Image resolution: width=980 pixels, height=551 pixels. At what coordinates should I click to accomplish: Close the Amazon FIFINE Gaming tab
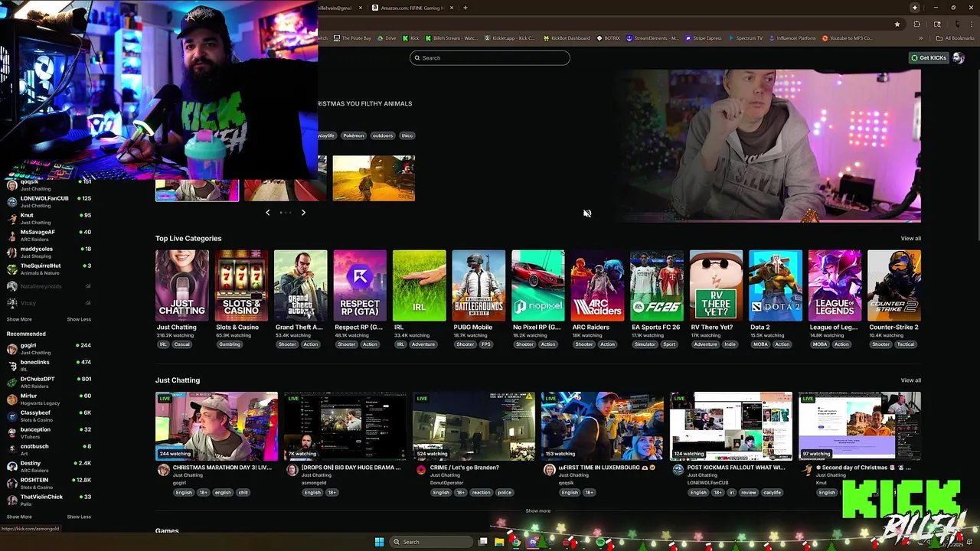pos(452,8)
